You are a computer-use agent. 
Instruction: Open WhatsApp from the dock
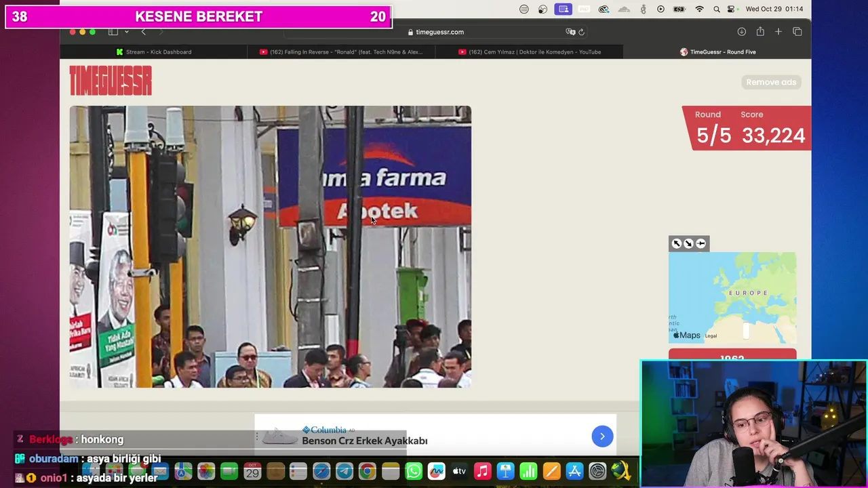(413, 470)
